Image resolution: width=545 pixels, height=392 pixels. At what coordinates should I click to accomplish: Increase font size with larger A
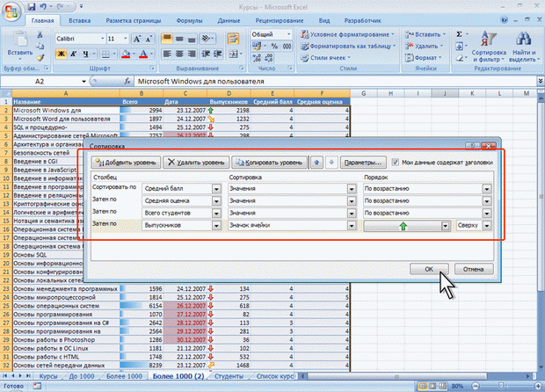[137, 39]
